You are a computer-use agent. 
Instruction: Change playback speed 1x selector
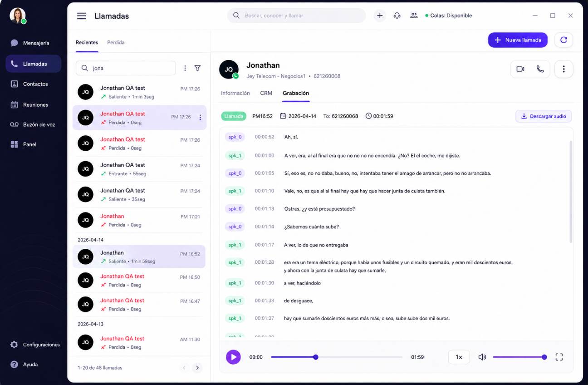(459, 357)
